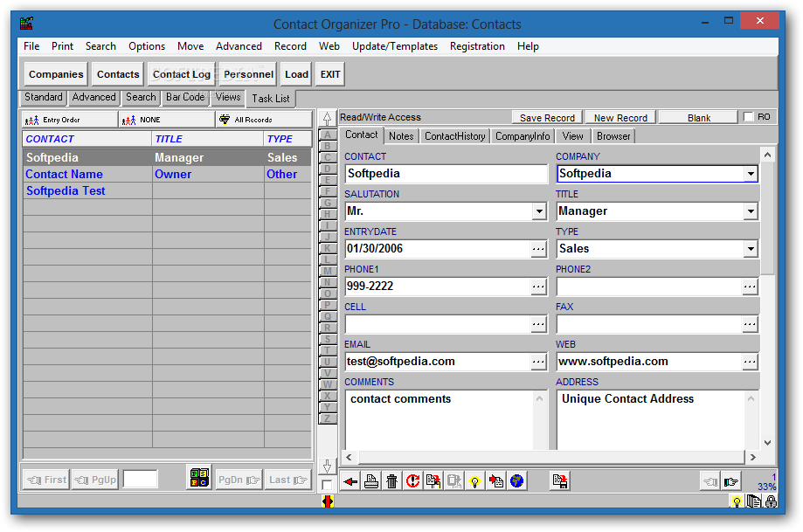The image size is (803, 532).
Task: Click the grayed-out paste record icon
Action: point(454,481)
